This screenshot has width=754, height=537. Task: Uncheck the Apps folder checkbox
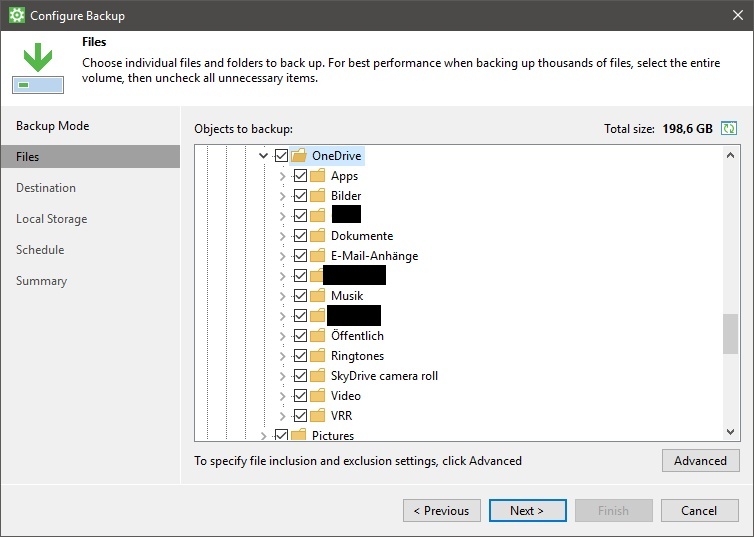(300, 175)
